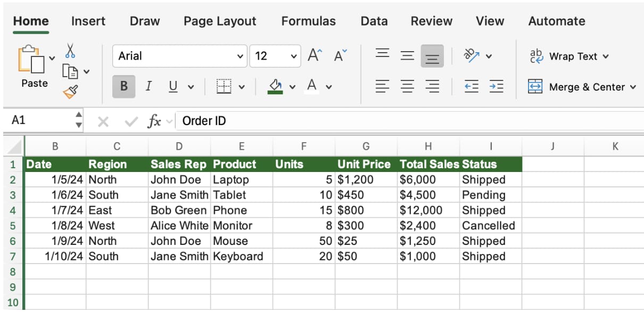Apply the Increase Font Size icon

[x=315, y=53]
